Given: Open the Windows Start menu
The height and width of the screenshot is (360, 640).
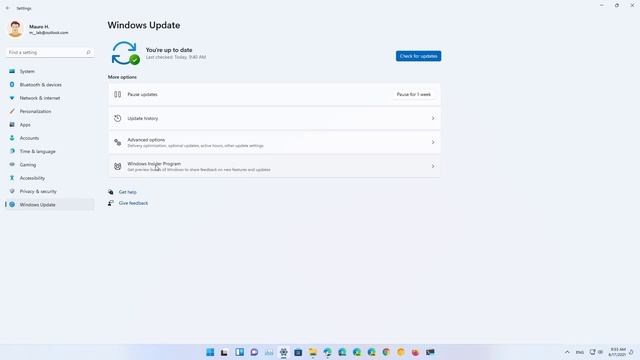Looking at the screenshot, I should point(210,352).
